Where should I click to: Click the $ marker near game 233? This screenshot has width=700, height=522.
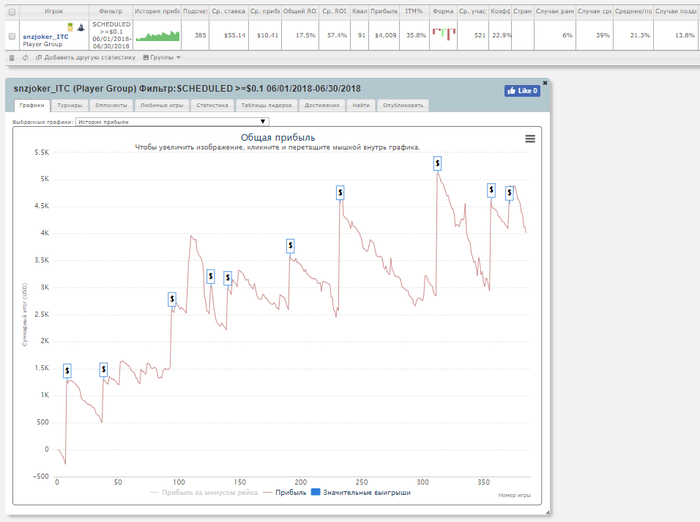pos(340,193)
